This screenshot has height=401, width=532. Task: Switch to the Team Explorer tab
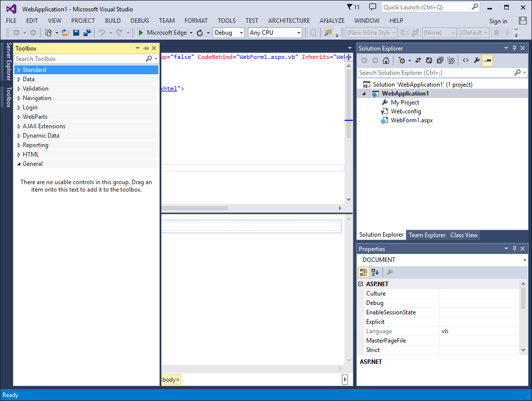(427, 235)
